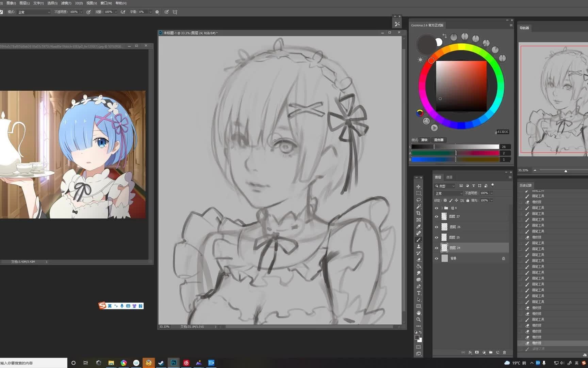Open the 图层(L) menu
This screenshot has width=588, height=368.
click(x=24, y=3)
